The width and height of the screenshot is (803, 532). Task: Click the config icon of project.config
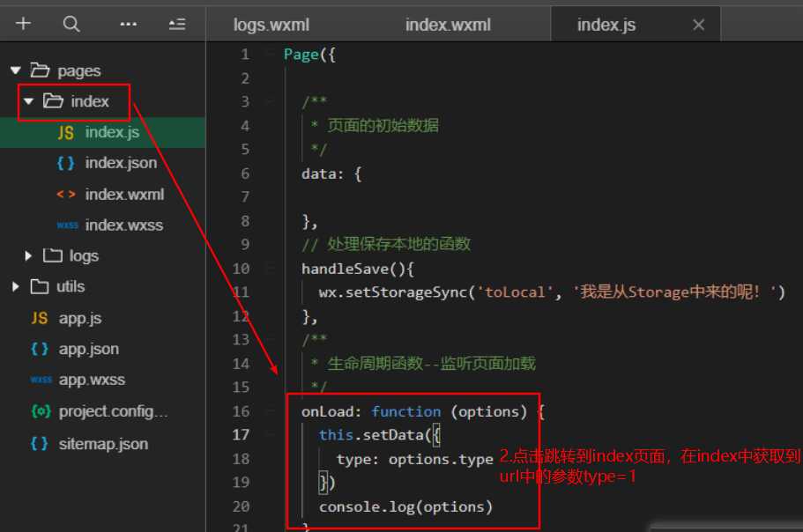pos(41,411)
